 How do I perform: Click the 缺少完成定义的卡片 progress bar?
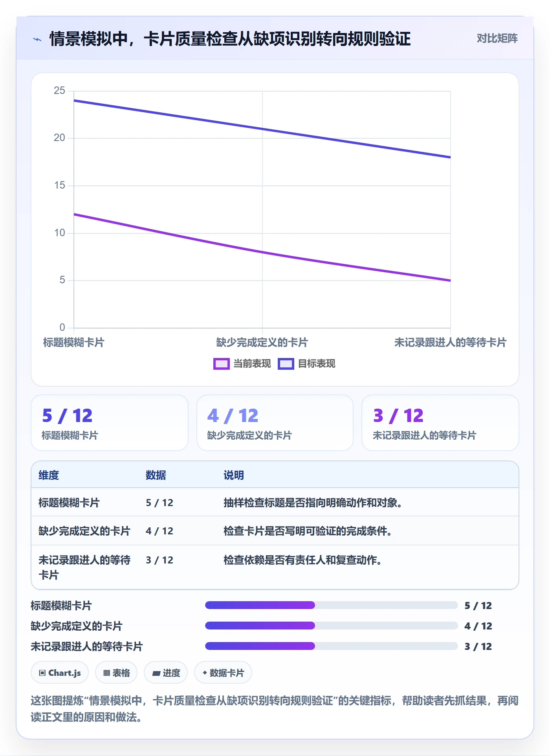point(331,626)
